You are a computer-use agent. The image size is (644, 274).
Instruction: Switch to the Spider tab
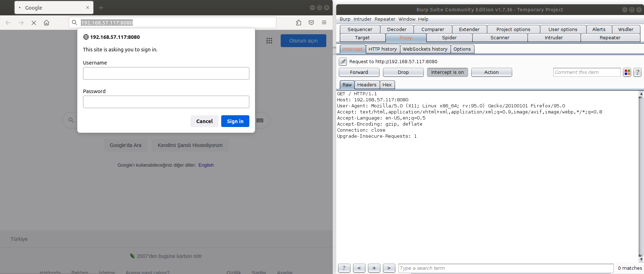click(x=449, y=37)
